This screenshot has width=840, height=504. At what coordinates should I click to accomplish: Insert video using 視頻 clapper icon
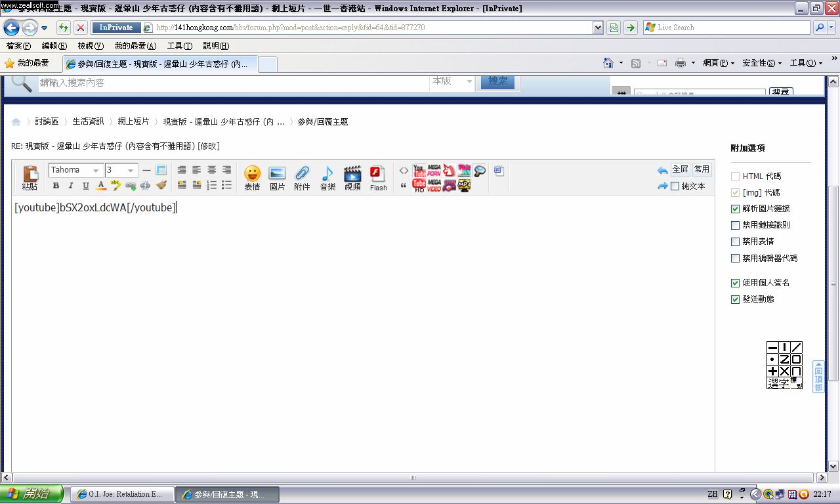pos(352,177)
